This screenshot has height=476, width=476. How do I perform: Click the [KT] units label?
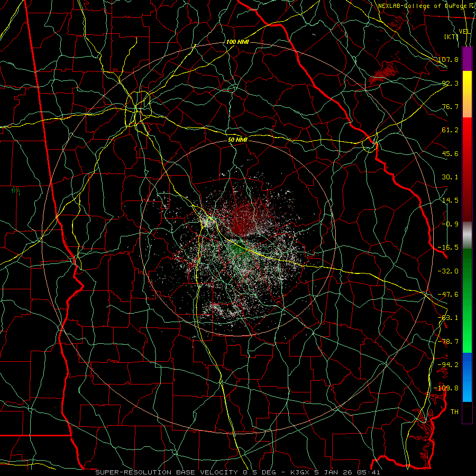[452, 36]
